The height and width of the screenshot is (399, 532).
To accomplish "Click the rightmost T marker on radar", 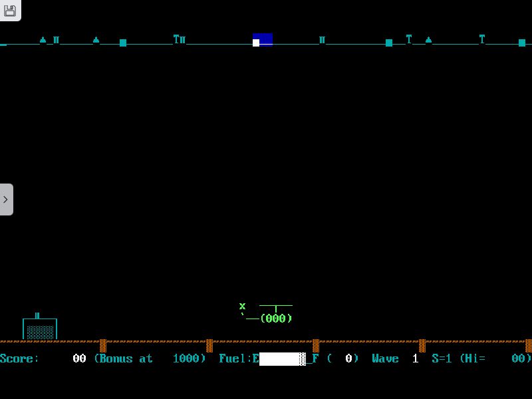I will [482, 39].
